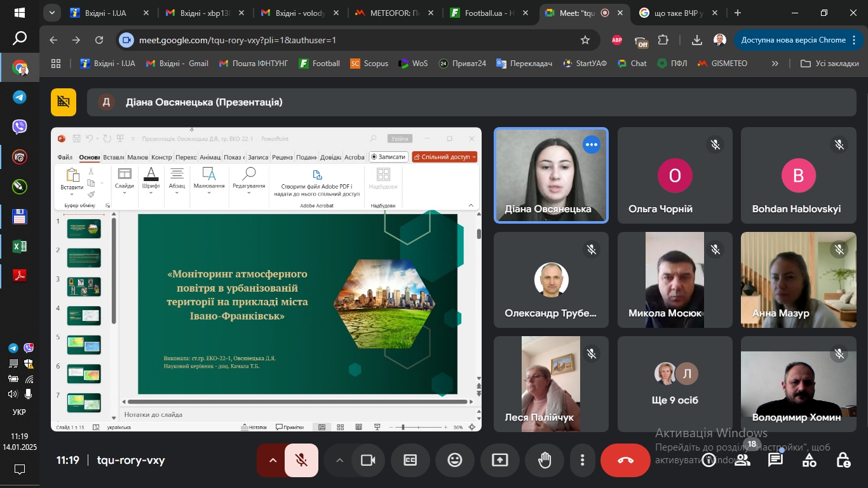This screenshot has width=868, height=488.
Task: Toggle the camera on or off
Action: pos(367,460)
